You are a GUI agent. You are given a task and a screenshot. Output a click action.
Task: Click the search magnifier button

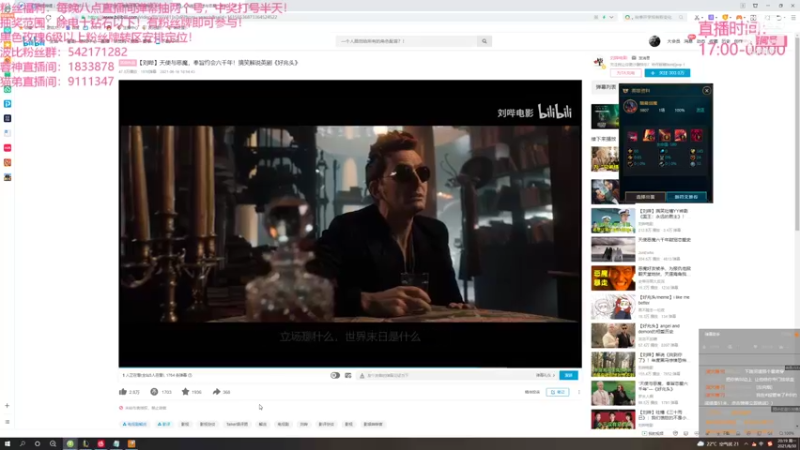[x=484, y=41]
